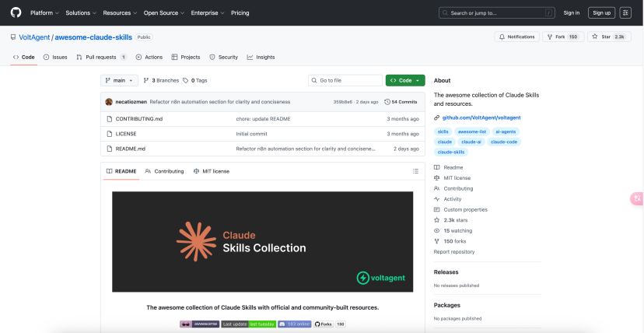The width and height of the screenshot is (644, 333).
Task: Open the green Code dropdown
Action: [x=404, y=80]
